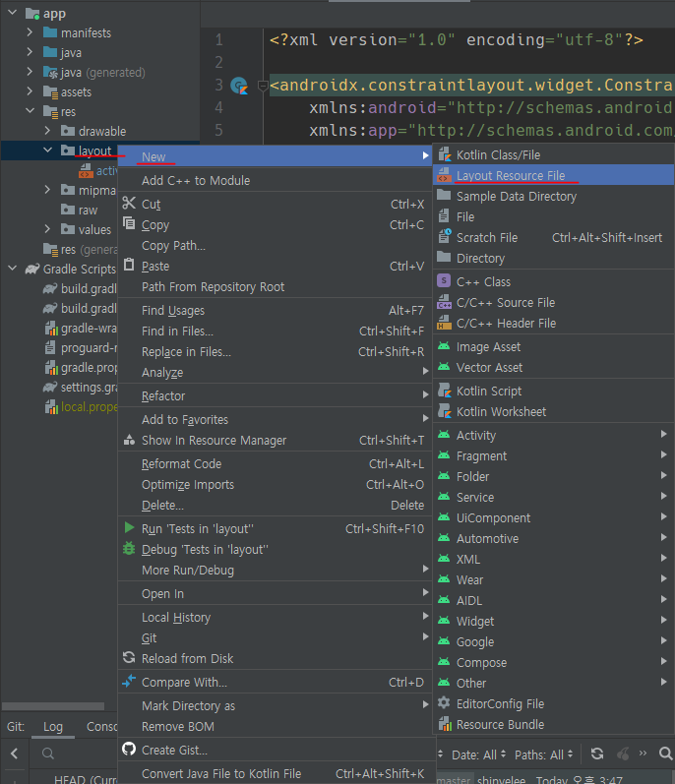Click the Kotlin Class/File icon
675x784 pixels.
pos(444,155)
